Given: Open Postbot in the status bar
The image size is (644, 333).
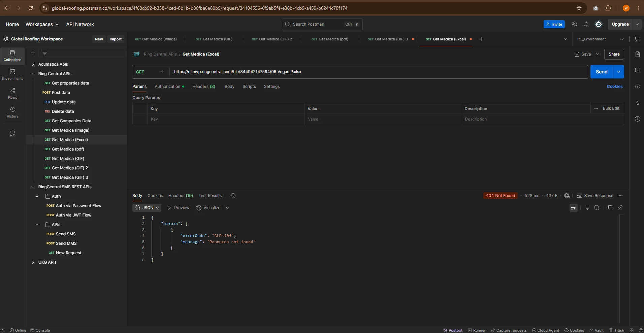Looking at the screenshot, I should [x=453, y=330].
